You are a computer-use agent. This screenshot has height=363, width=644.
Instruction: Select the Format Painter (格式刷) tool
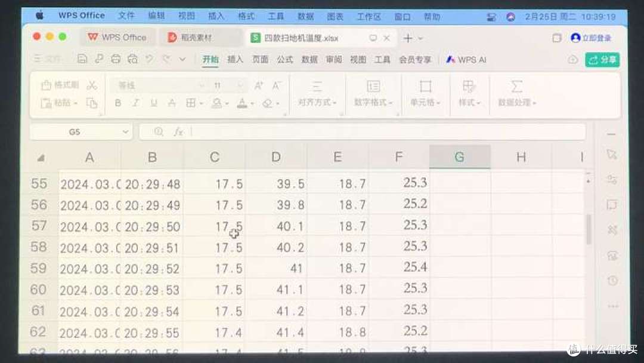[60, 85]
